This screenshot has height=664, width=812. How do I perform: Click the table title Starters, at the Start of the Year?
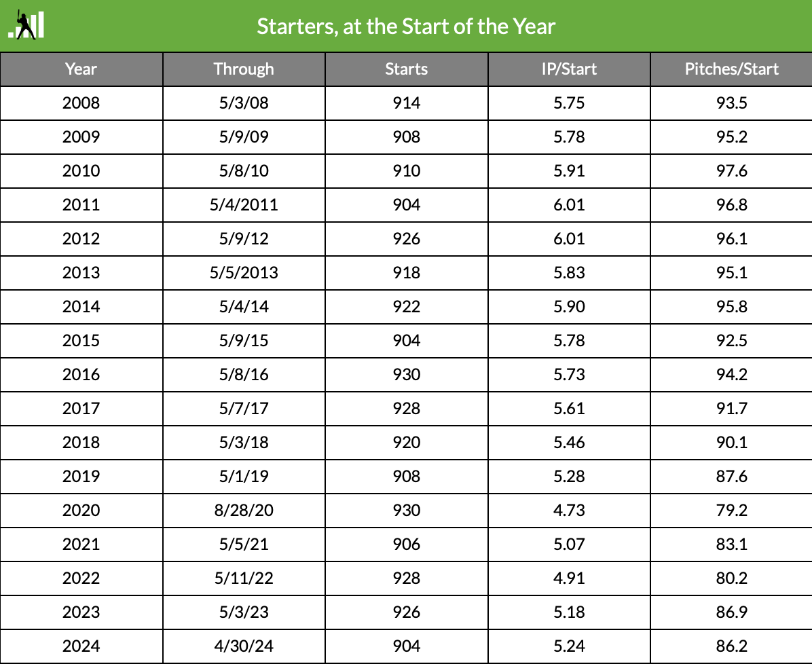(x=406, y=26)
